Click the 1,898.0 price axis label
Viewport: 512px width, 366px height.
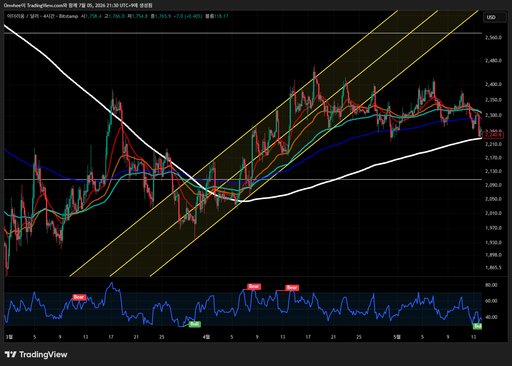tap(493, 255)
